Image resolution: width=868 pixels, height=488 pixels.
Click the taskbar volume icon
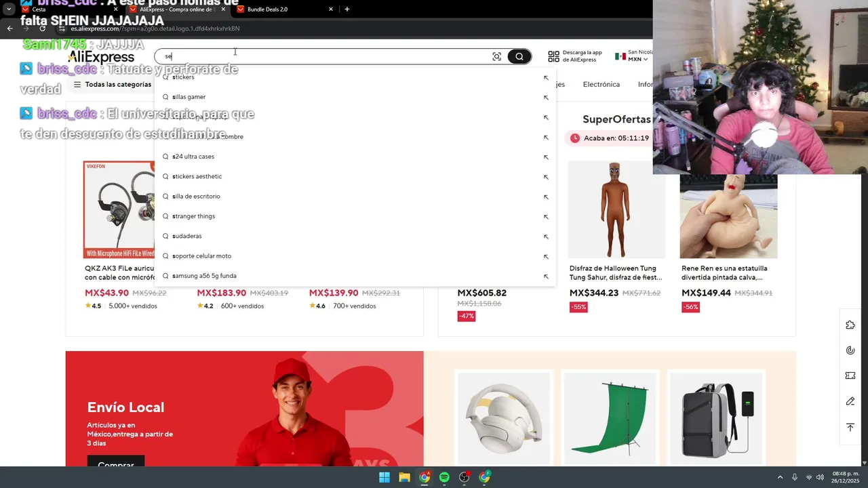coord(820,477)
